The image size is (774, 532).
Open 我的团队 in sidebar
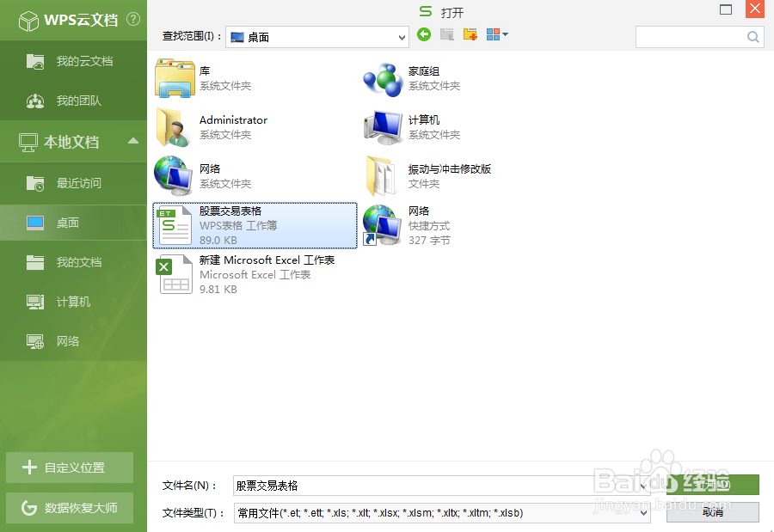pos(74,101)
